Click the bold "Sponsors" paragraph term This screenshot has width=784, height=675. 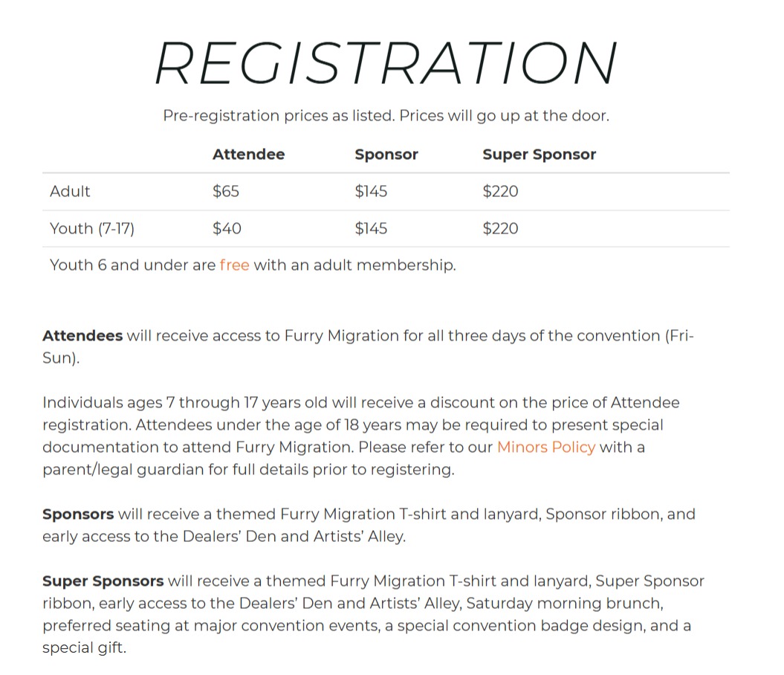coord(78,514)
